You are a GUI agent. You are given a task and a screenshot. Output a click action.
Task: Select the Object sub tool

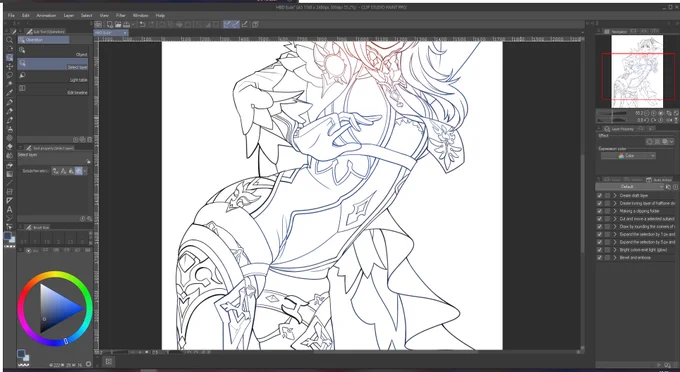[x=52, y=52]
